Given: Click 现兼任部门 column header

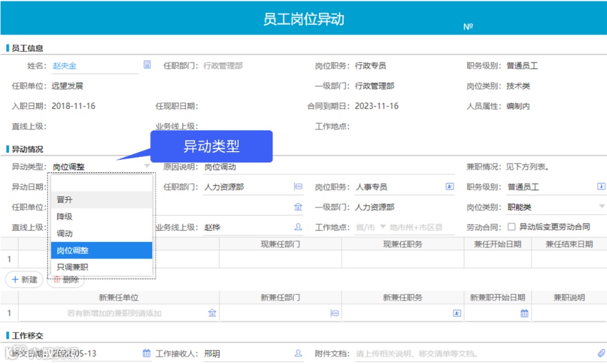Looking at the screenshot, I should [280, 244].
